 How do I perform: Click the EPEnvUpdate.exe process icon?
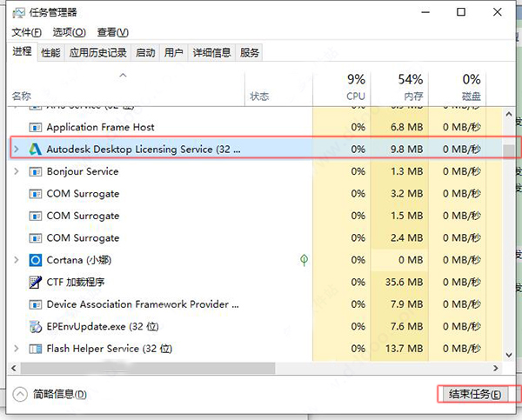point(36,327)
